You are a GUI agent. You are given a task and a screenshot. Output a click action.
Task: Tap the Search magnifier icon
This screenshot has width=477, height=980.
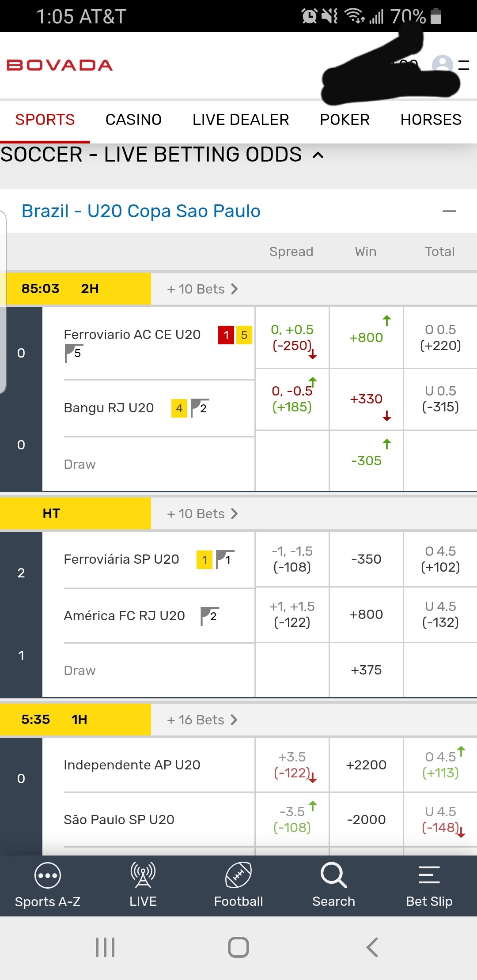point(333,875)
